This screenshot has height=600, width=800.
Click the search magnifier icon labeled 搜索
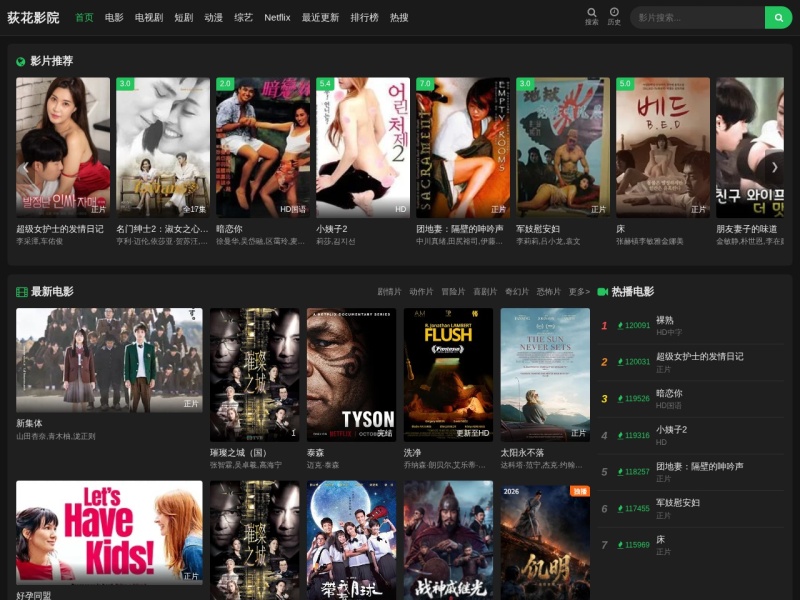coord(591,16)
